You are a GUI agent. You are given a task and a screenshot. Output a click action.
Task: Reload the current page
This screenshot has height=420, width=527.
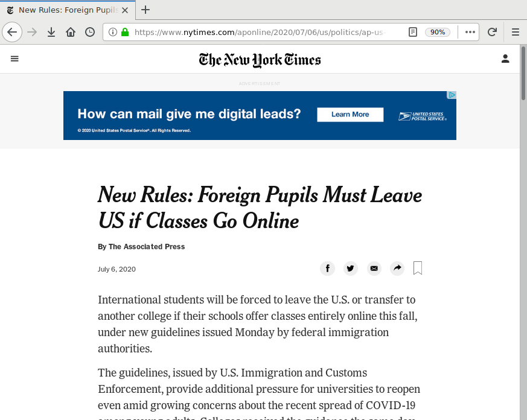tap(492, 32)
